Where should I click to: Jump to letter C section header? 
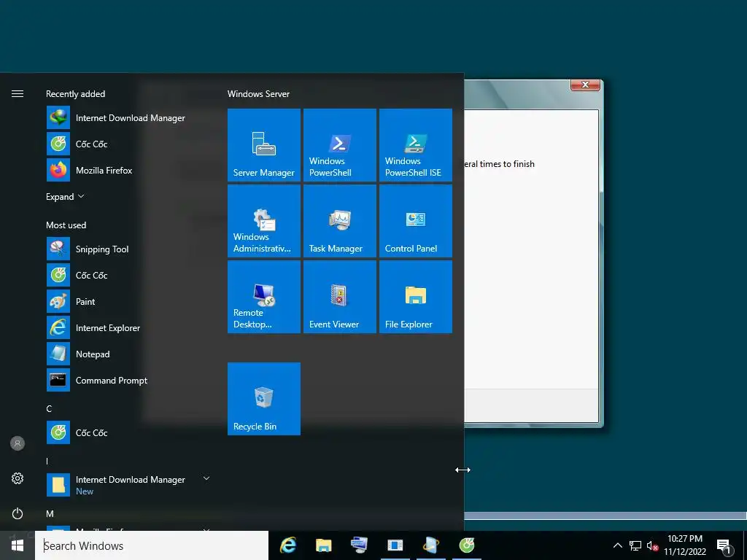pos(49,408)
